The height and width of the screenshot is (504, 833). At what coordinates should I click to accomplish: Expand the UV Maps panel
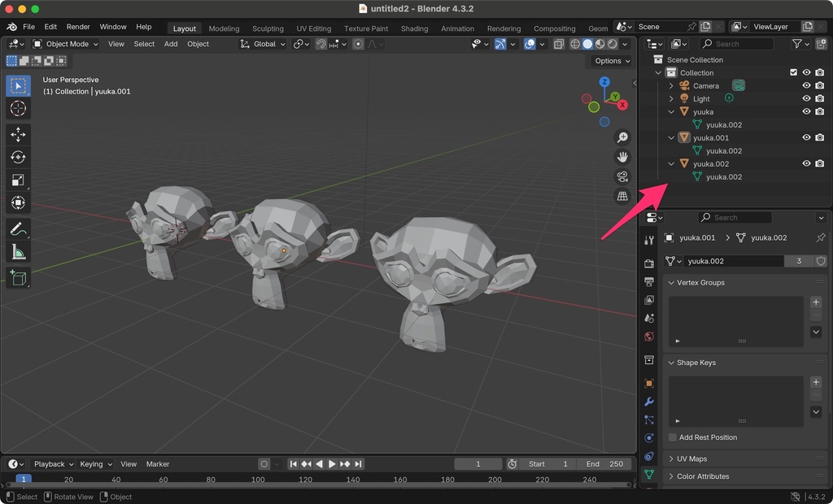click(691, 459)
